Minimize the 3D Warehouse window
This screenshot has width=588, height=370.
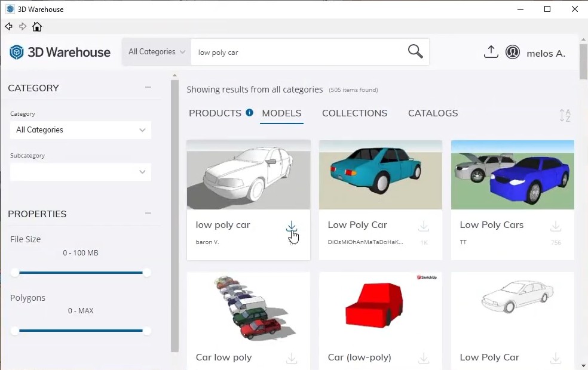click(520, 9)
